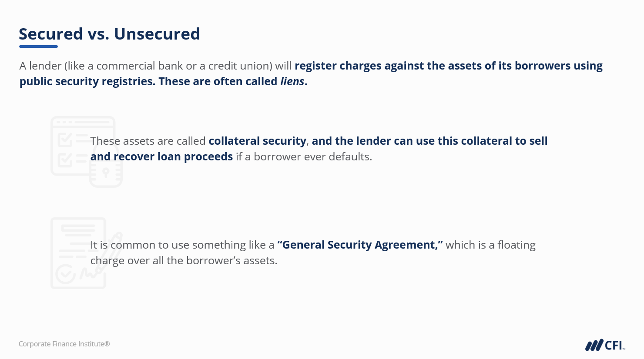Click the bold text "recover loan proceeds"
Screen dimensions: 644x359
coord(173,157)
